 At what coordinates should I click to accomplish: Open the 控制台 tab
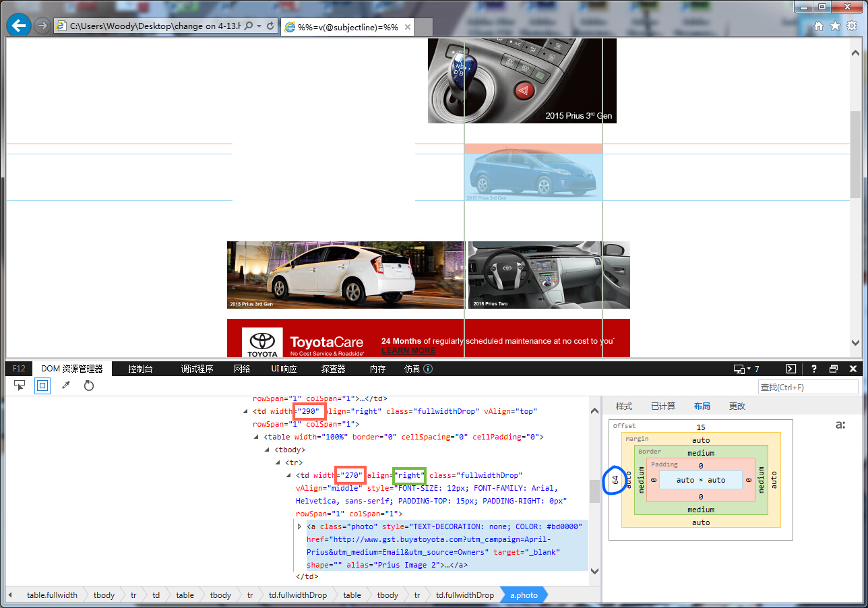coord(140,369)
